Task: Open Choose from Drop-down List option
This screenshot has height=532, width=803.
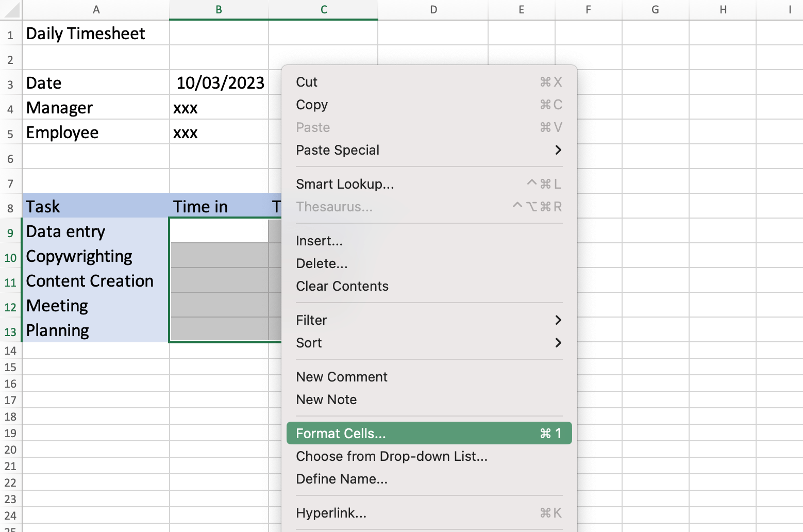Action: pyautogui.click(x=392, y=456)
